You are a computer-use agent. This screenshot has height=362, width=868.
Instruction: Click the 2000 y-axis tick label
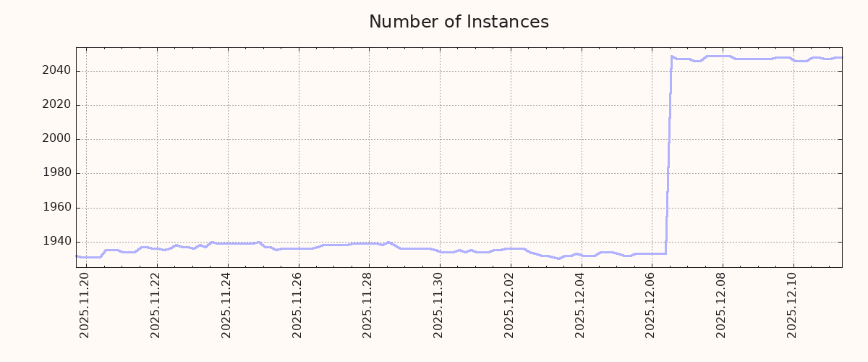[56, 139]
